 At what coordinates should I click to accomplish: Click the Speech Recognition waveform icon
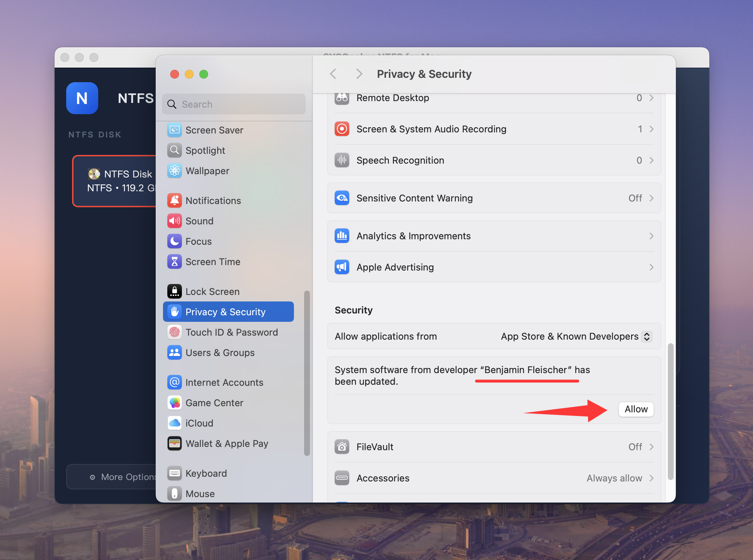pyautogui.click(x=342, y=160)
